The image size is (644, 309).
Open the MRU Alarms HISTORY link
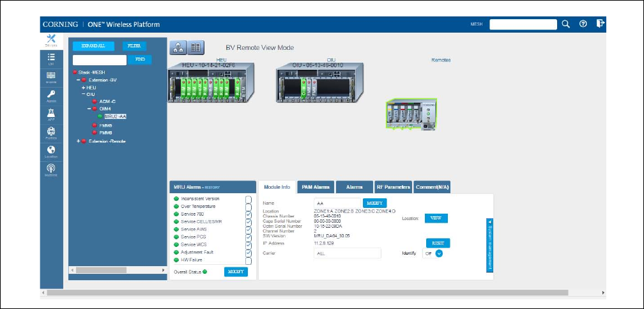click(212, 187)
